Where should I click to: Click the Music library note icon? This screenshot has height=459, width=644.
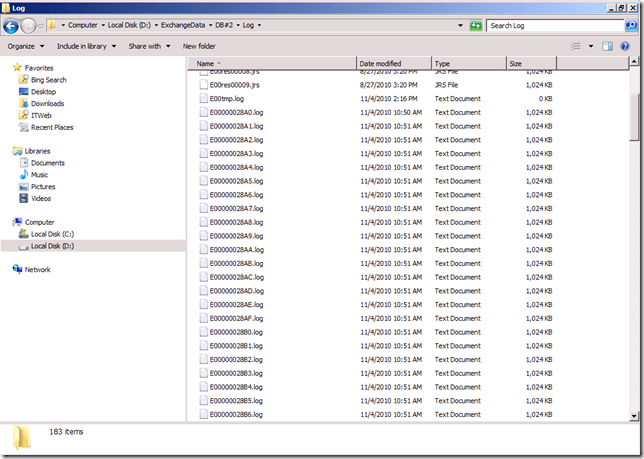pyautogui.click(x=24, y=174)
